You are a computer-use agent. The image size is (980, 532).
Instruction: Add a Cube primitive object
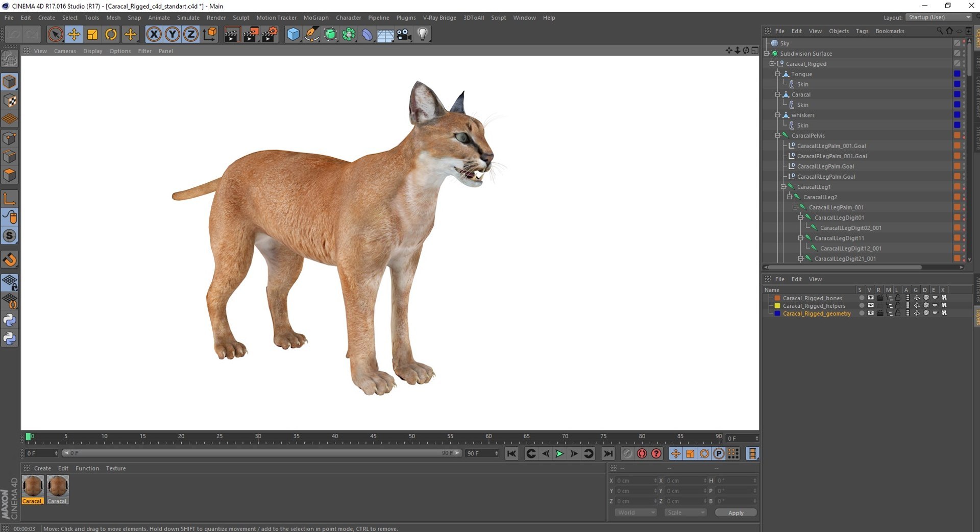point(293,34)
